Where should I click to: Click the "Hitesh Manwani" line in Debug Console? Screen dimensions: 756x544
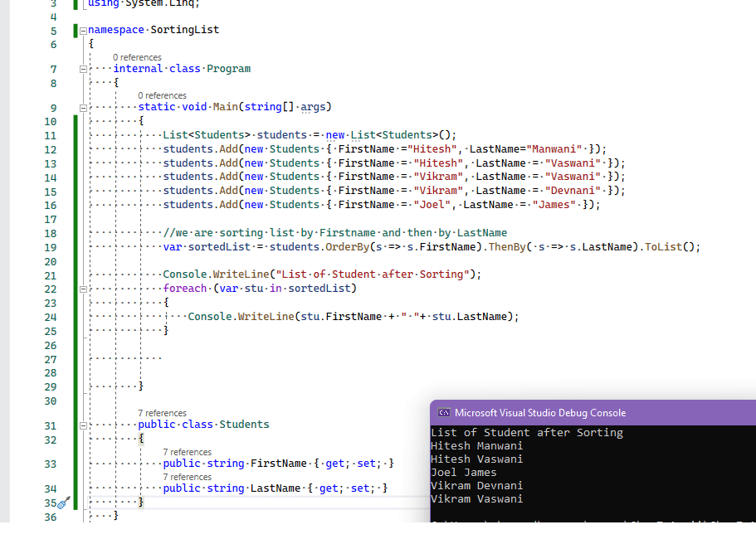pyautogui.click(x=477, y=445)
